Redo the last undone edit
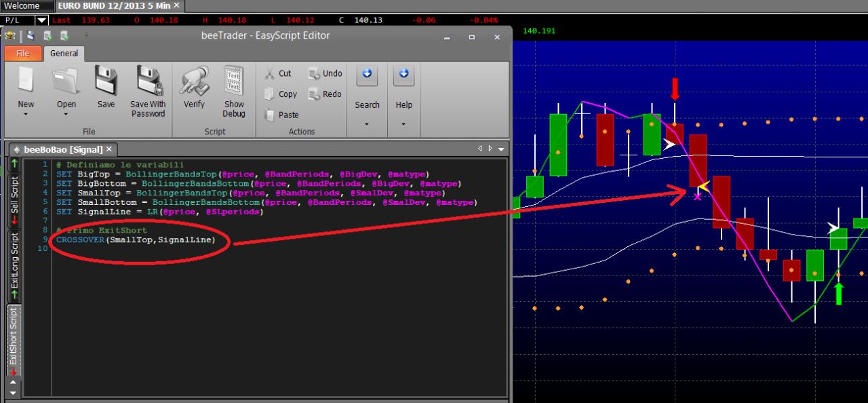The image size is (868, 403). [325, 94]
